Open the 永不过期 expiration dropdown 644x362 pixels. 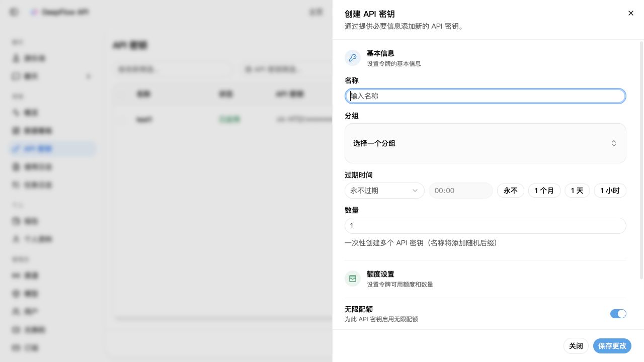[x=384, y=191]
